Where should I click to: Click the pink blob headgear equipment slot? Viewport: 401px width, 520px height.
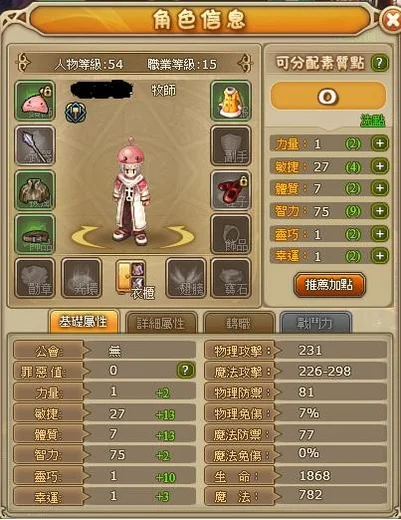coord(35,101)
